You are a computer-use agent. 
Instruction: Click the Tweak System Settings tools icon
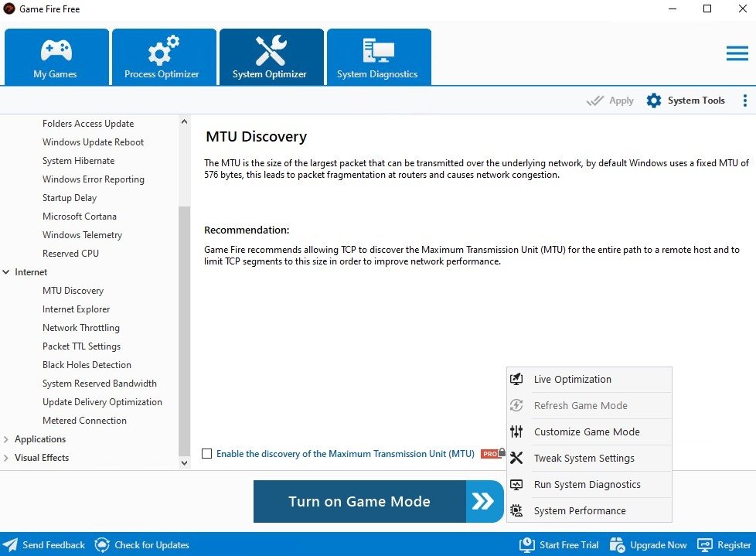coord(516,458)
